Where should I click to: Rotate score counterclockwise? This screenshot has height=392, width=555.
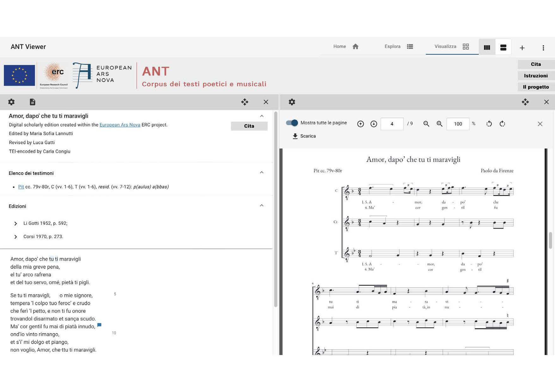point(489,124)
